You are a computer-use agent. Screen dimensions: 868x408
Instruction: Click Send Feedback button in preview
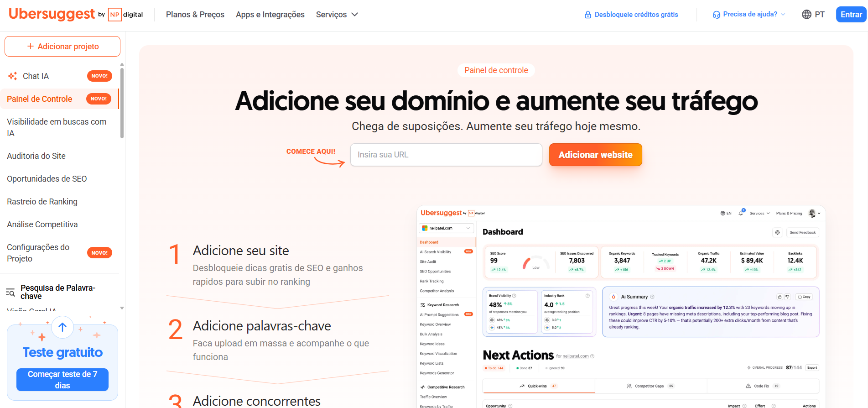[802, 232]
